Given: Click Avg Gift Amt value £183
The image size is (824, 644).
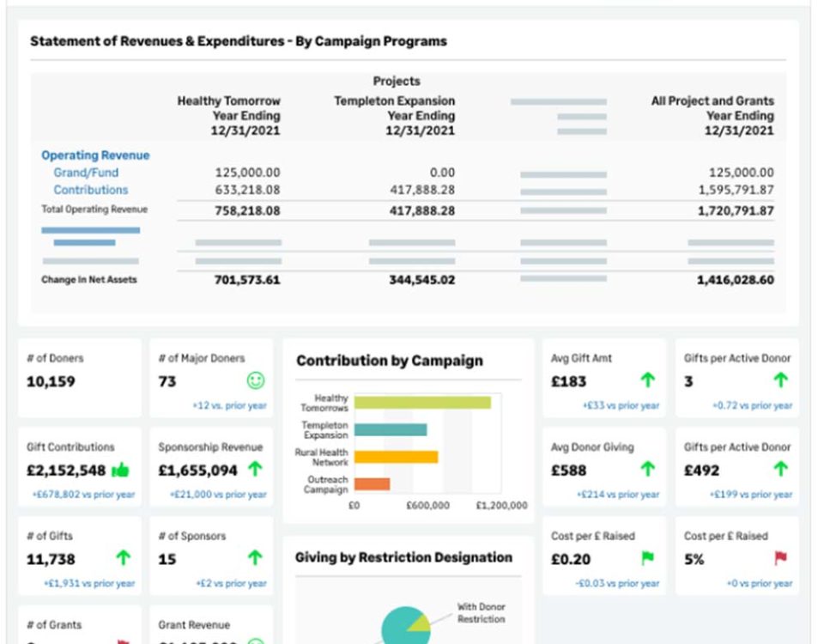Looking at the screenshot, I should pyautogui.click(x=568, y=381).
